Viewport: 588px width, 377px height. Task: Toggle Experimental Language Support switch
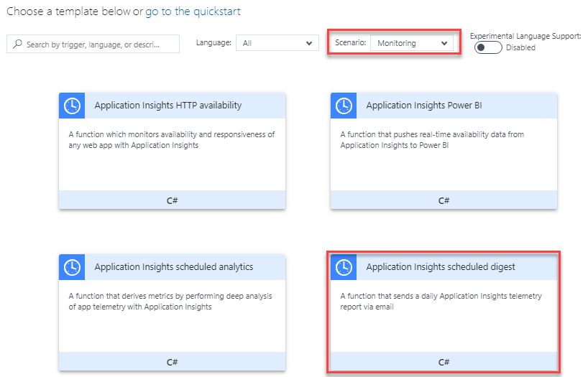click(488, 47)
